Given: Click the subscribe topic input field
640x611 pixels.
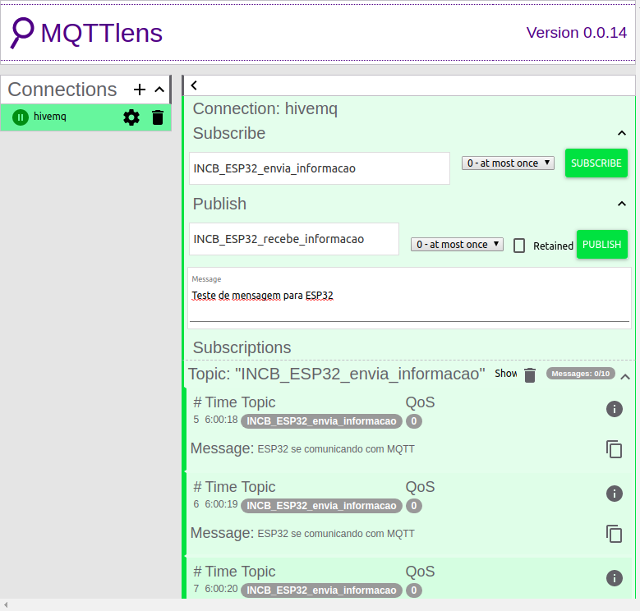Looking at the screenshot, I should coord(319,169).
